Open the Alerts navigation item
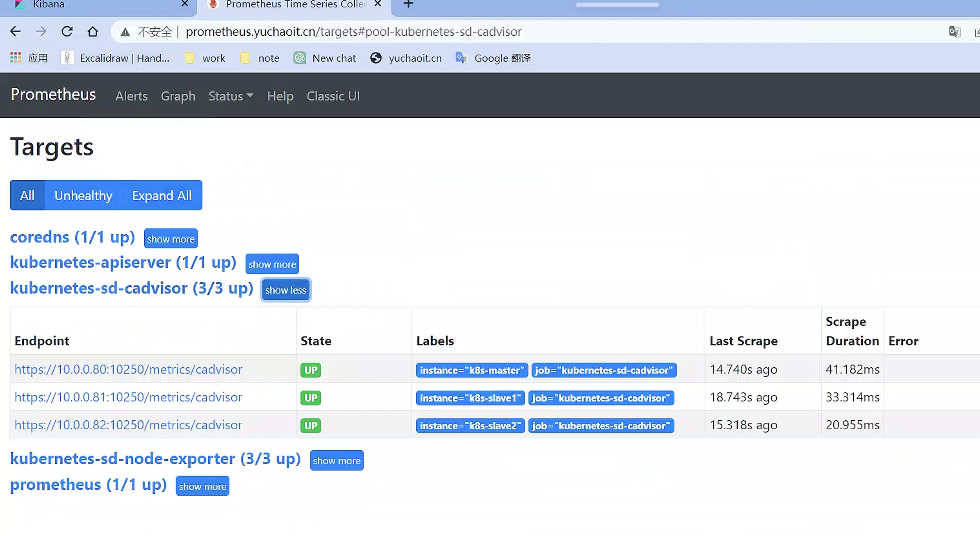980x536 pixels. 131,96
